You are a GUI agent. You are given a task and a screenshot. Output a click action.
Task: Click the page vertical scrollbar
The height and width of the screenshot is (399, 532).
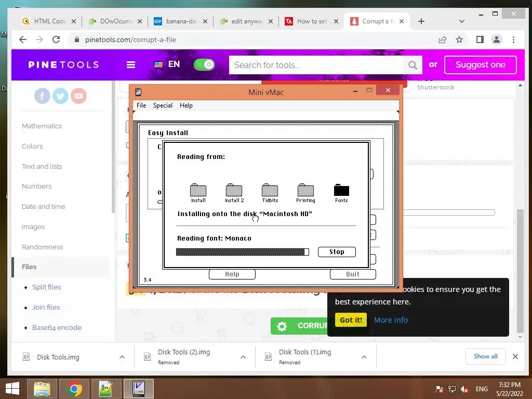(x=520, y=271)
